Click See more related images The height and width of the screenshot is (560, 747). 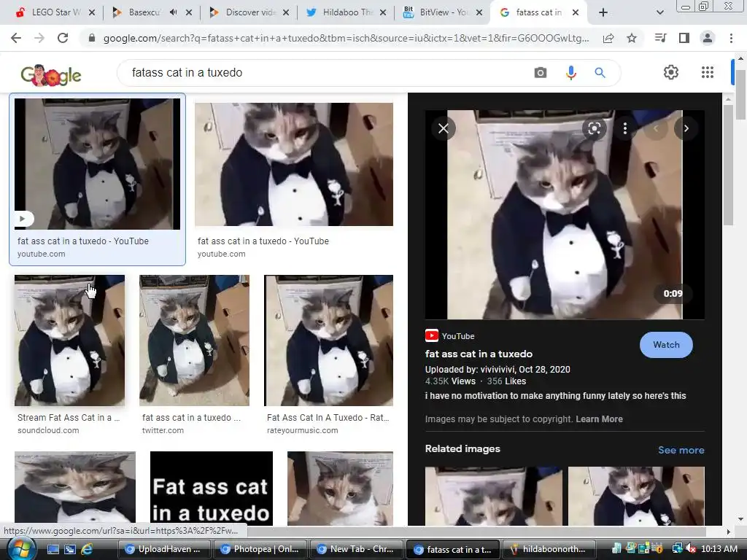click(681, 450)
